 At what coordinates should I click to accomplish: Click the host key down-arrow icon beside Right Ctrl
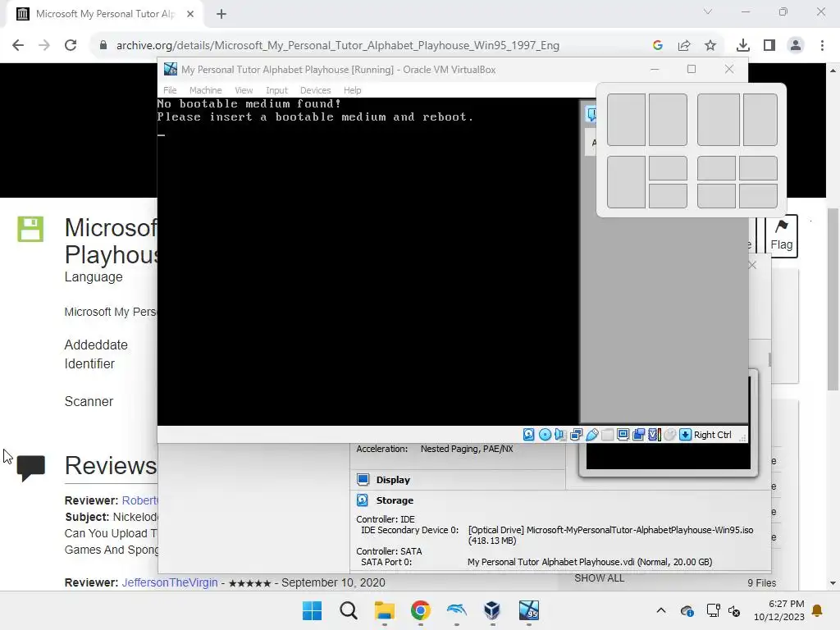click(x=685, y=435)
